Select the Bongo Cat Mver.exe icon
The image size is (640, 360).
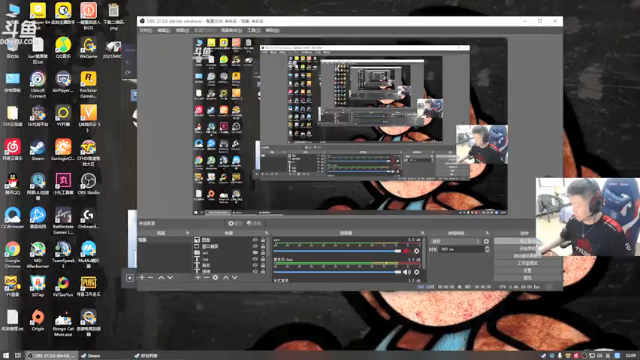pos(63,323)
